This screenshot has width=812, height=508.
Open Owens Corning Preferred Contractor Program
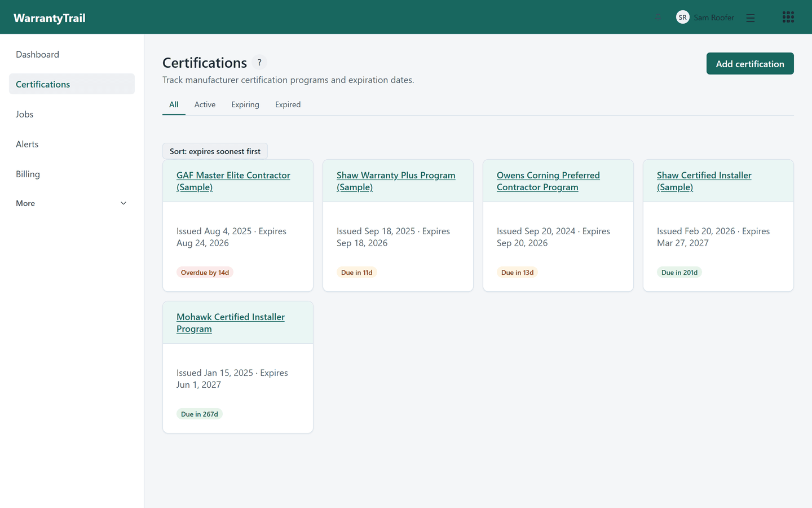pos(548,181)
